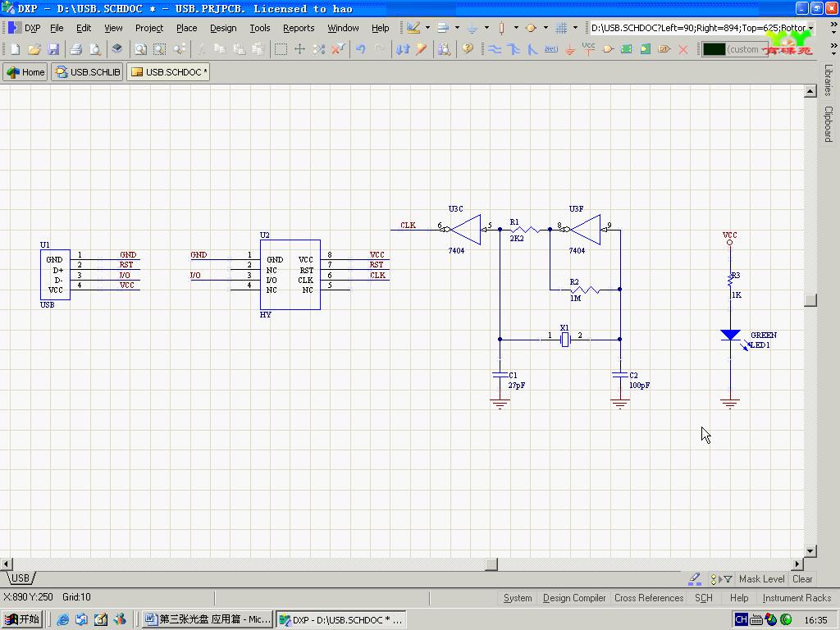
Task: Create a new document with toolbar icon
Action: pyautogui.click(x=15, y=49)
